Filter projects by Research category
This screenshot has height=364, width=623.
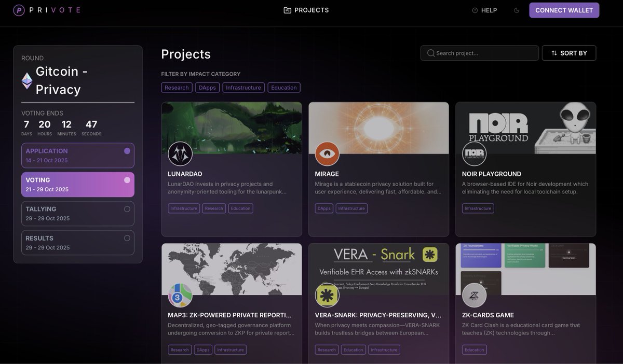(177, 88)
